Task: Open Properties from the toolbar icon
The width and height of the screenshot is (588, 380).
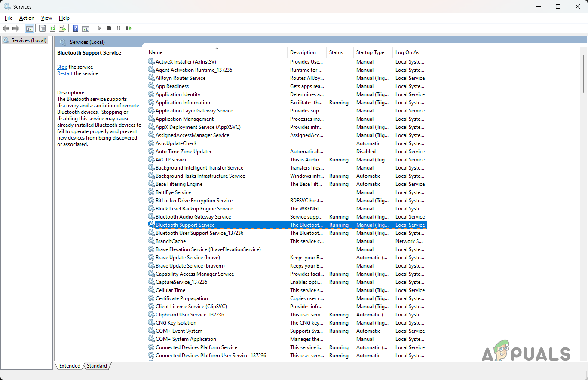Action: [x=42, y=28]
